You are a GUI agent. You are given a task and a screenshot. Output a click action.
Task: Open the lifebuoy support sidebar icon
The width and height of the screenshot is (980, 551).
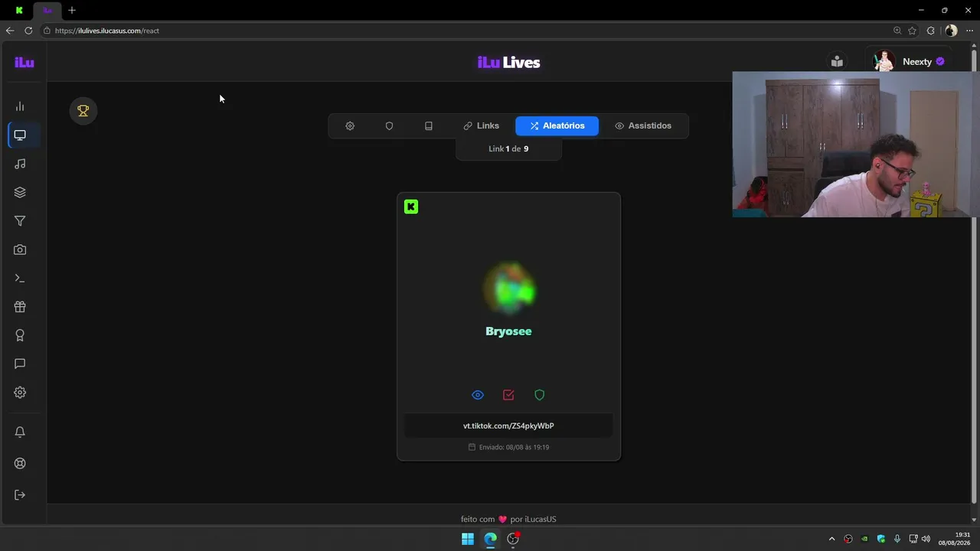20,464
